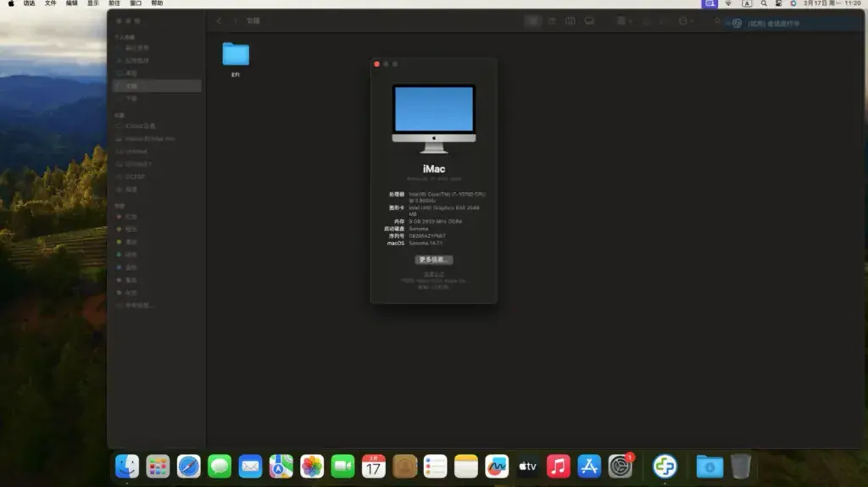Image resolution: width=868 pixels, height=487 pixels.
Task: Open Finder from the Dock
Action: pos(127,466)
